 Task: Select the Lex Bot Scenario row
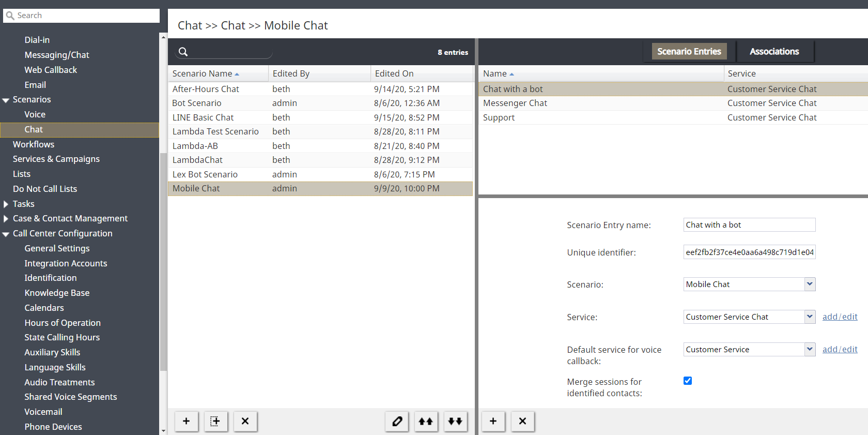(x=320, y=174)
